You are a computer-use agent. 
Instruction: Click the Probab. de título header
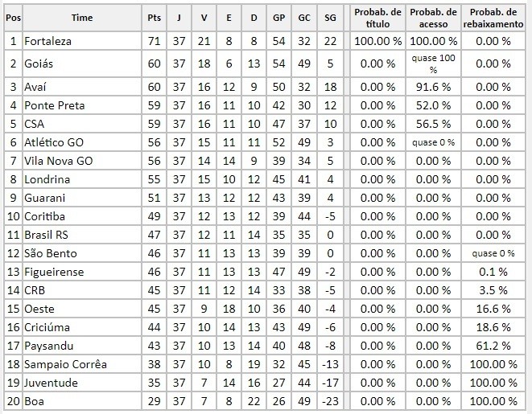[x=377, y=18]
